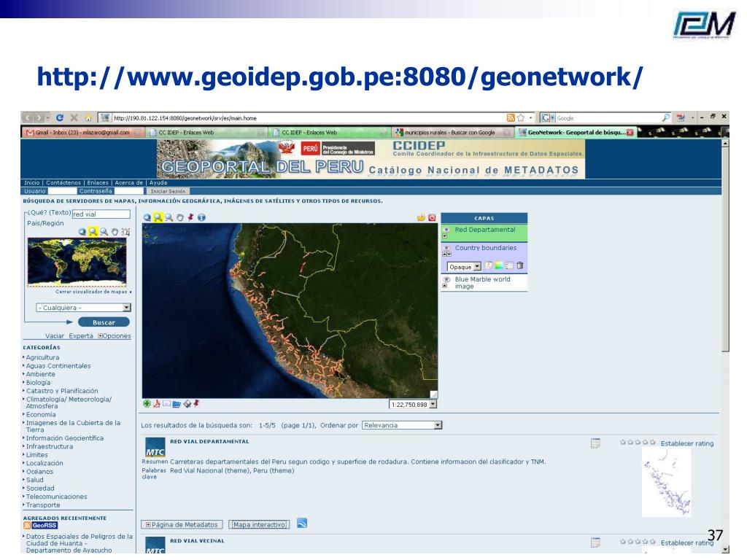The width and height of the screenshot is (747, 560).
Task: Expand Página de Metadatos for Red Vial Departamental
Action: (x=182, y=525)
